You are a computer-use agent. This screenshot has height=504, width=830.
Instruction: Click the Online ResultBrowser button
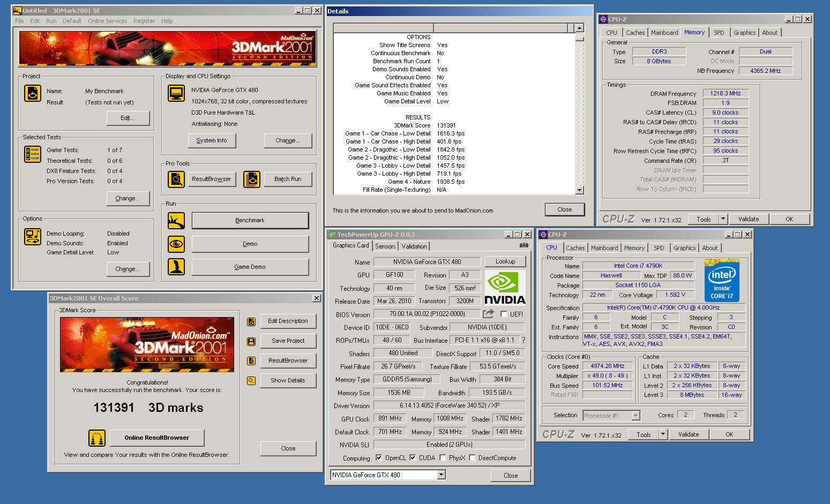(157, 438)
